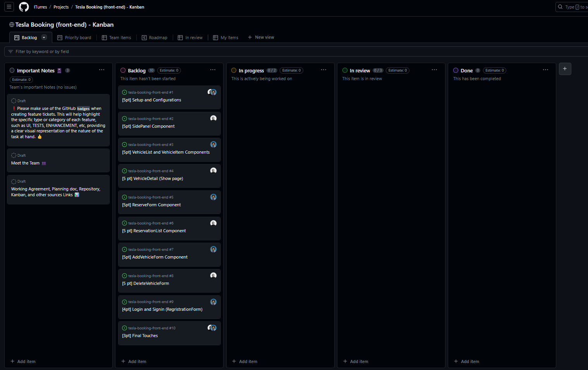The image size is (588, 370).
Task: Open 'Working Agreement, Planning doc' draft note
Action: coord(56,192)
